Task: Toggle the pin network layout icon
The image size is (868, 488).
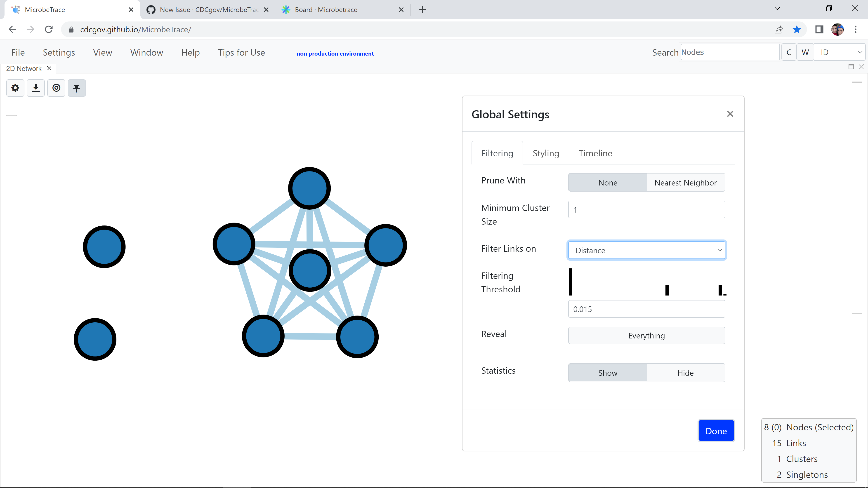Action: tap(77, 88)
